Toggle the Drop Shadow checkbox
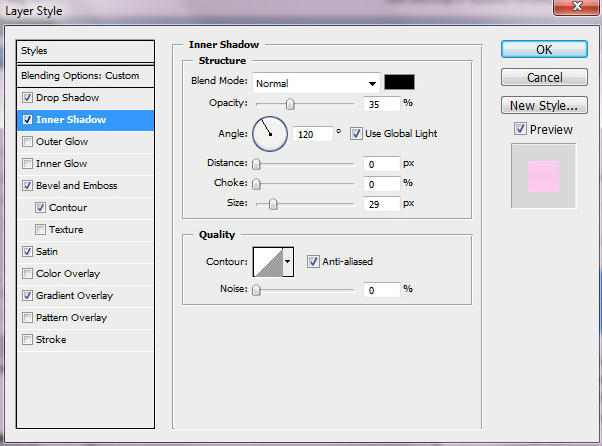The height and width of the screenshot is (446, 602). [x=27, y=98]
